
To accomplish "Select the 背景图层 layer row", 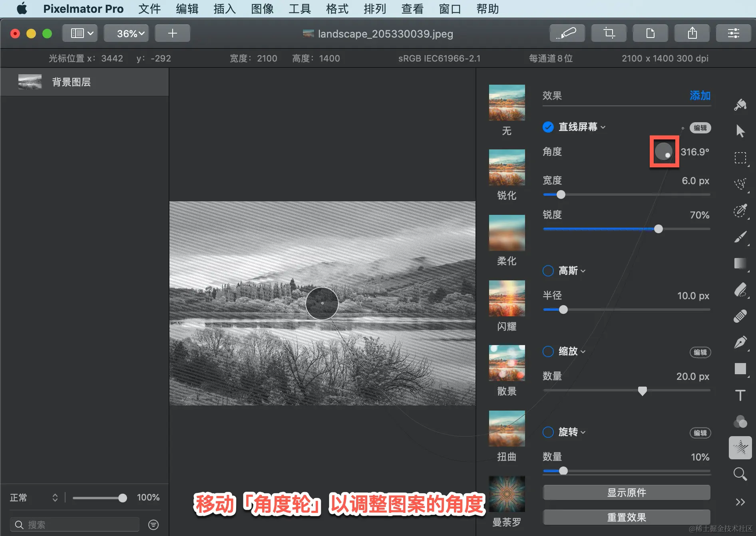I will tap(84, 82).
